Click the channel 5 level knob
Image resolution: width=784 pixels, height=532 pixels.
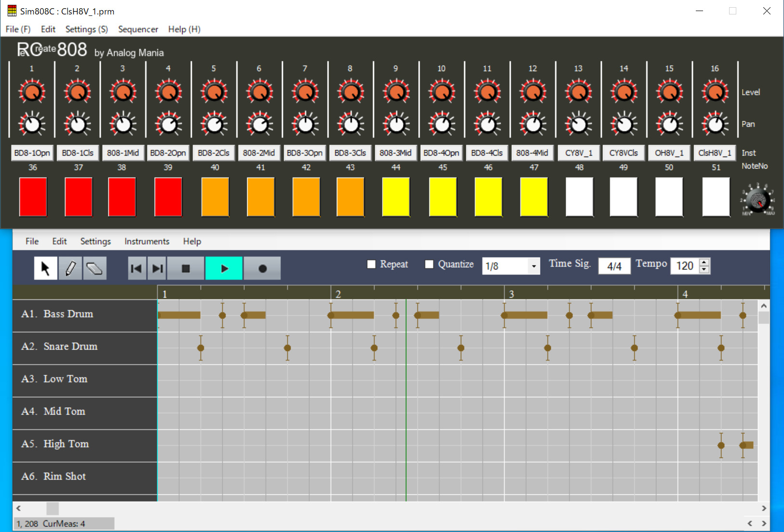point(214,91)
